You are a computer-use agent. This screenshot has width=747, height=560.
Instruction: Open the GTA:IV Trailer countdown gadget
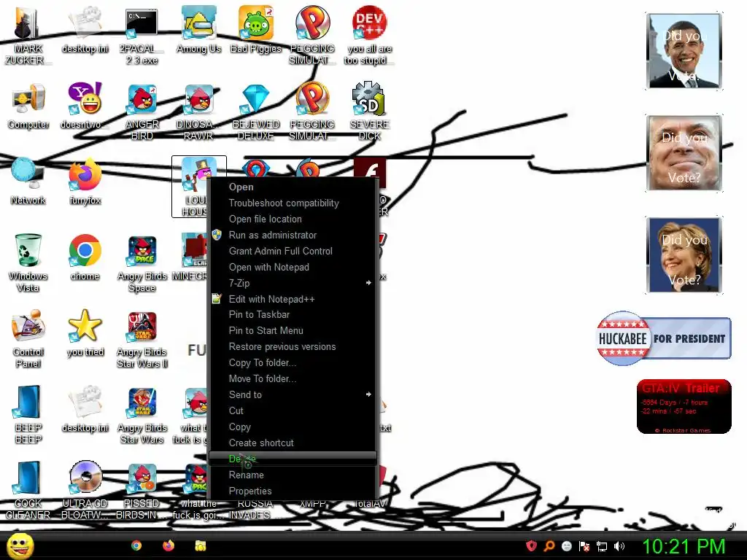[684, 407]
